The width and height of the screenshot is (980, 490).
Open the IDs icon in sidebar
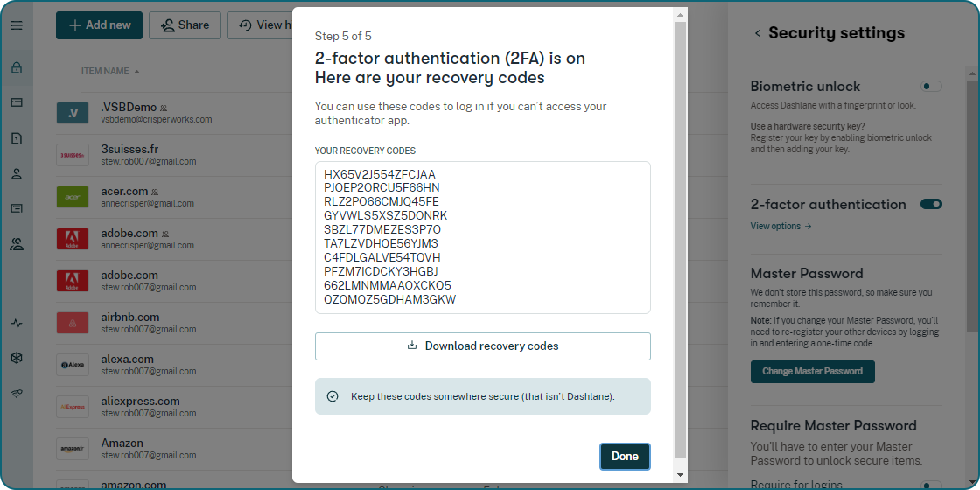click(17, 208)
